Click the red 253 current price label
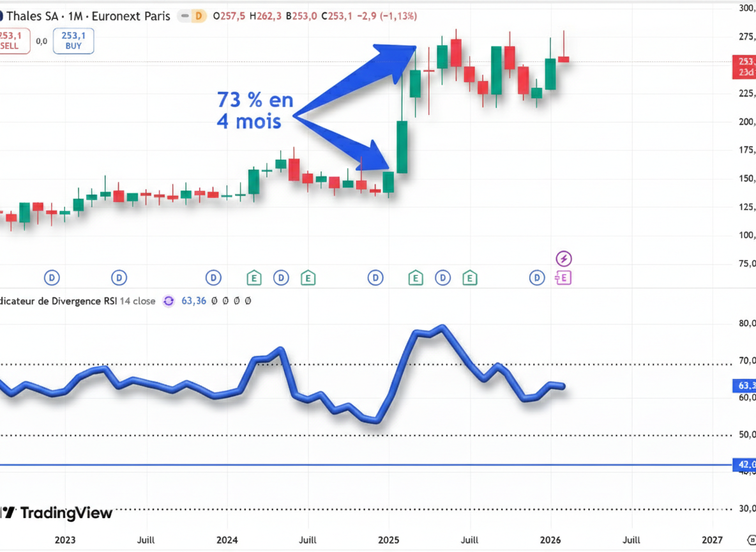This screenshot has height=552, width=756. point(744,66)
